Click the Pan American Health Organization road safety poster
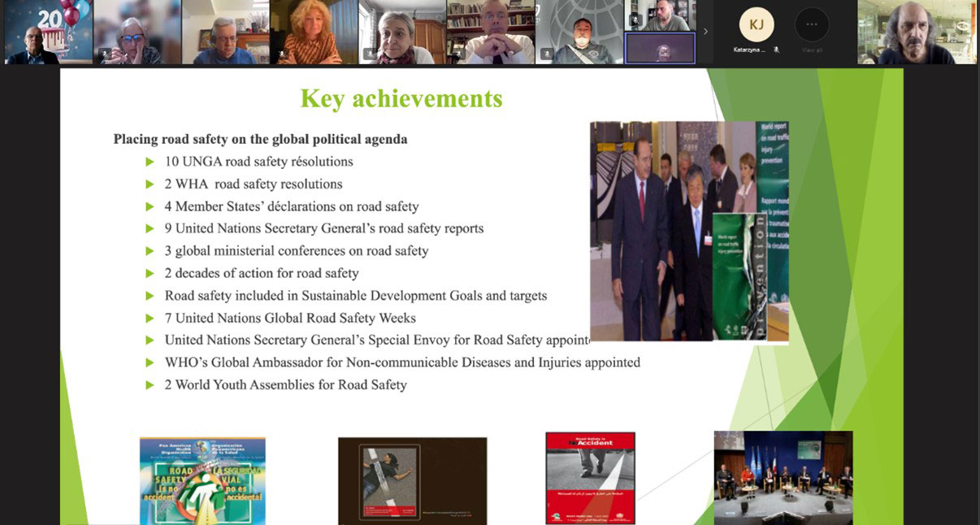 click(202, 480)
